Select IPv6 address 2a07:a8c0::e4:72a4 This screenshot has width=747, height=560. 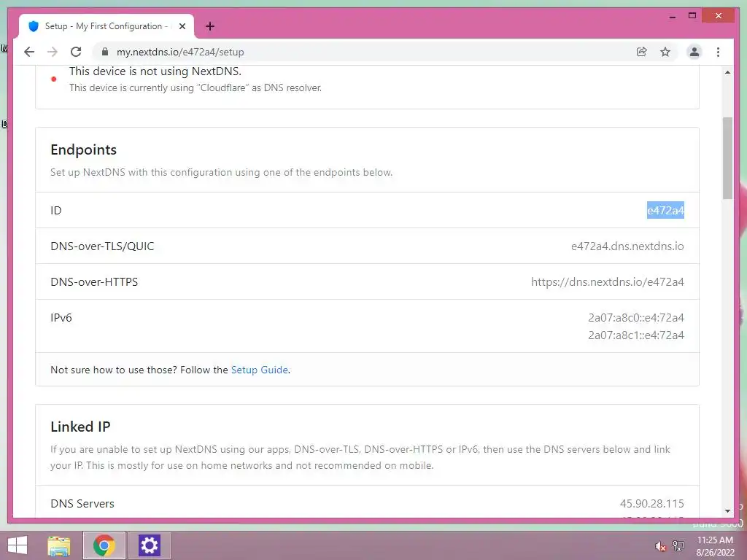click(x=636, y=318)
